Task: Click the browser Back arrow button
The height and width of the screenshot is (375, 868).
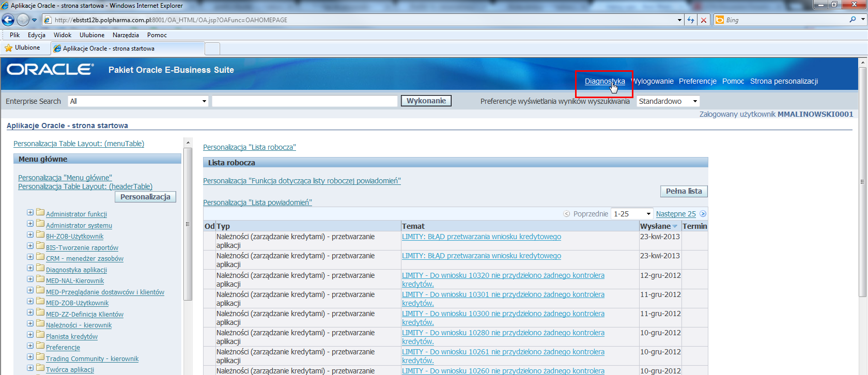Action: tap(8, 20)
